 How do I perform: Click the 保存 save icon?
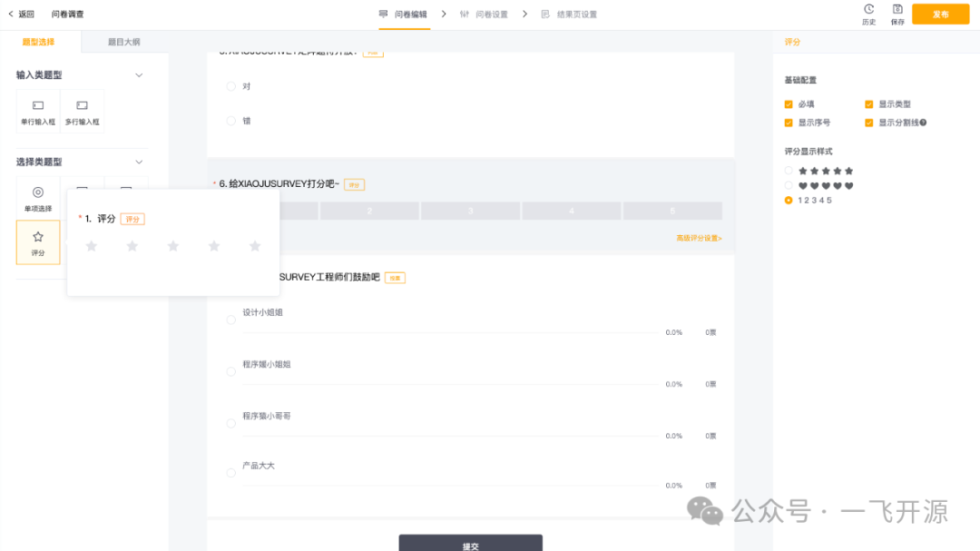pyautogui.click(x=897, y=14)
